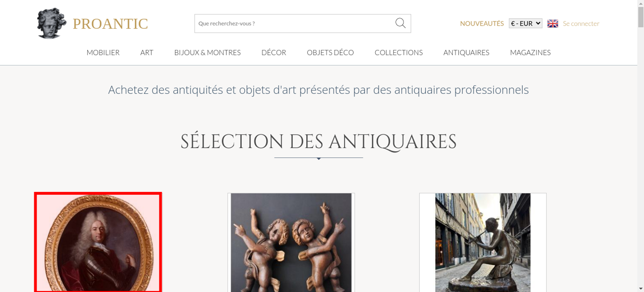
Task: Click the PROANTIC brand name text
Action: (110, 24)
